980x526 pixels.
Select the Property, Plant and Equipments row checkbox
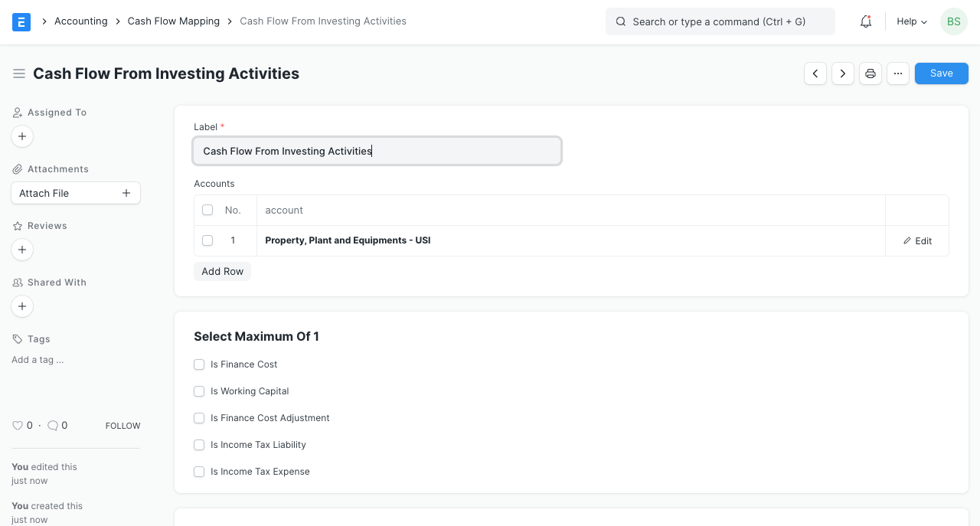coord(207,240)
